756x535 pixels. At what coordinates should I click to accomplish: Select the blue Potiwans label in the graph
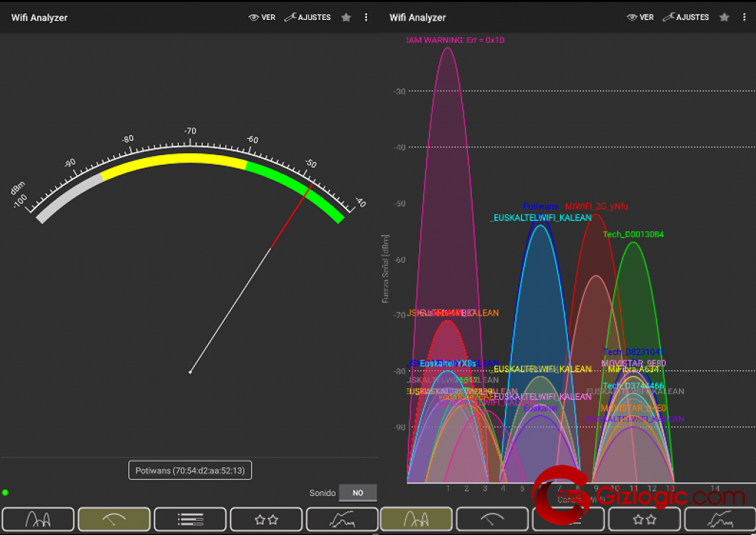[x=540, y=206]
